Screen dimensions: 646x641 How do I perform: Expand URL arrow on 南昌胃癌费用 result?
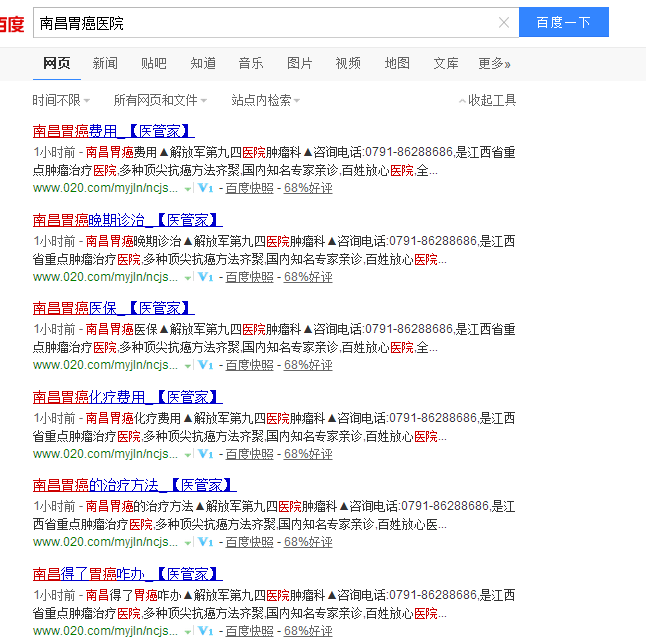(187, 189)
